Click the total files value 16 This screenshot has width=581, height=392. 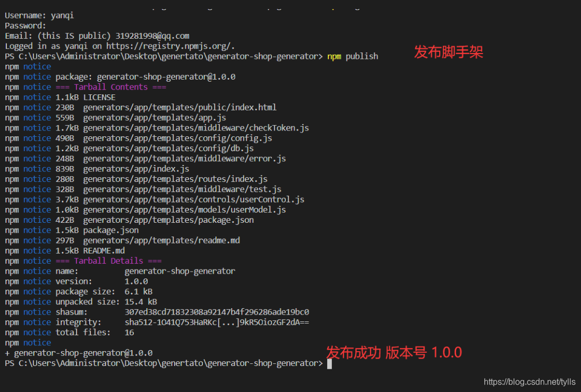click(129, 333)
